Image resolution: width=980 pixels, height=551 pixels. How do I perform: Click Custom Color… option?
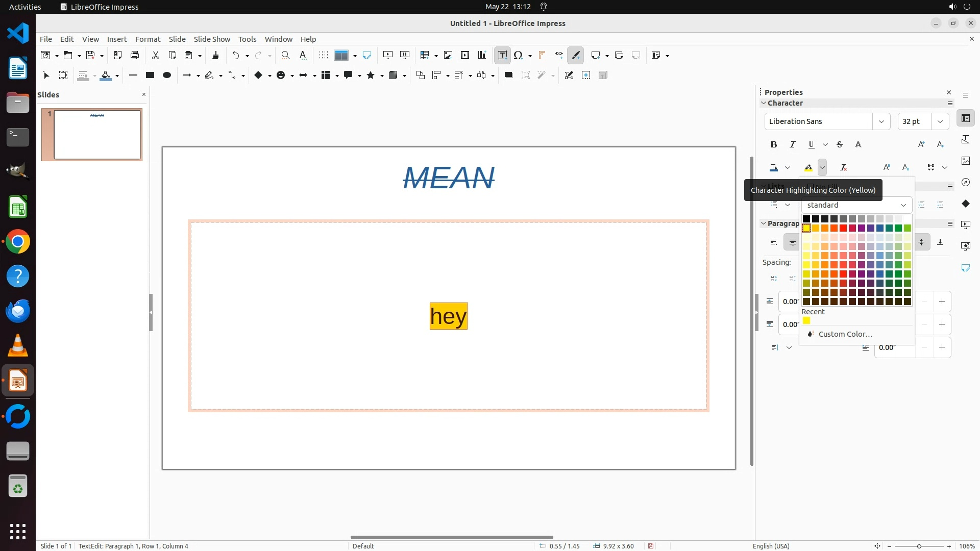click(x=845, y=334)
